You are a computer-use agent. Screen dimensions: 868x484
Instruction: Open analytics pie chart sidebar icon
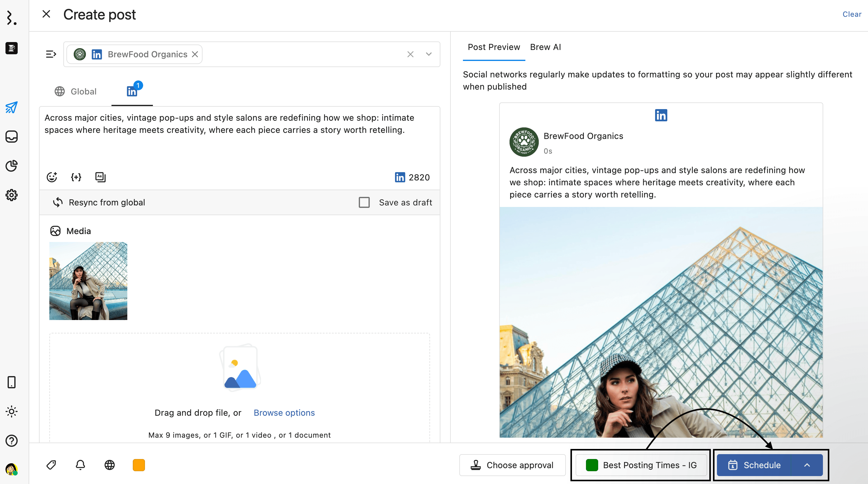click(12, 165)
